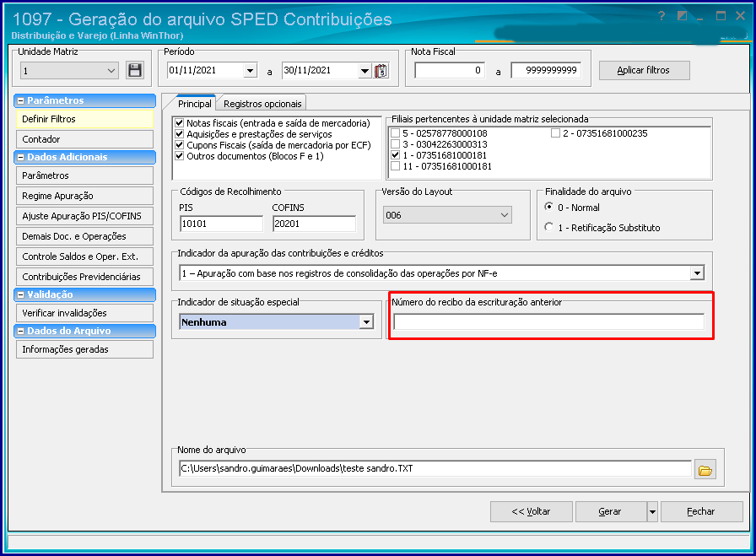Check filial 5 - 02578778000108

click(x=395, y=133)
